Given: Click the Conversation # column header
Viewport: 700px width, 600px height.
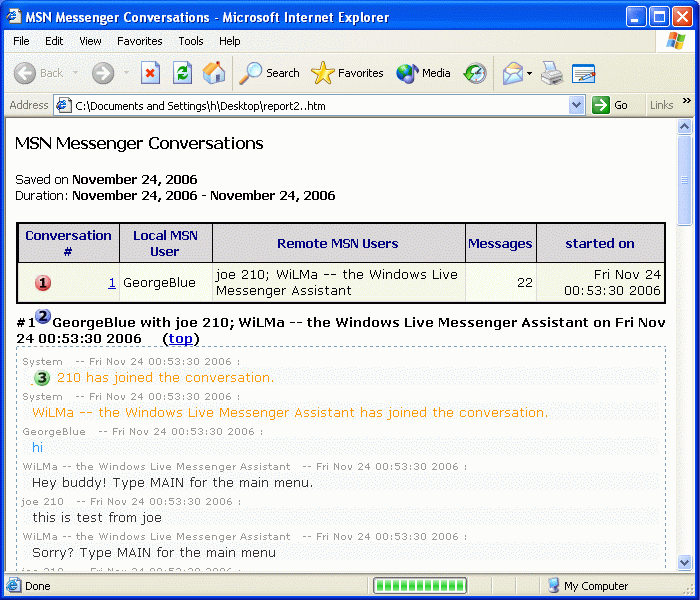Looking at the screenshot, I should [68, 243].
